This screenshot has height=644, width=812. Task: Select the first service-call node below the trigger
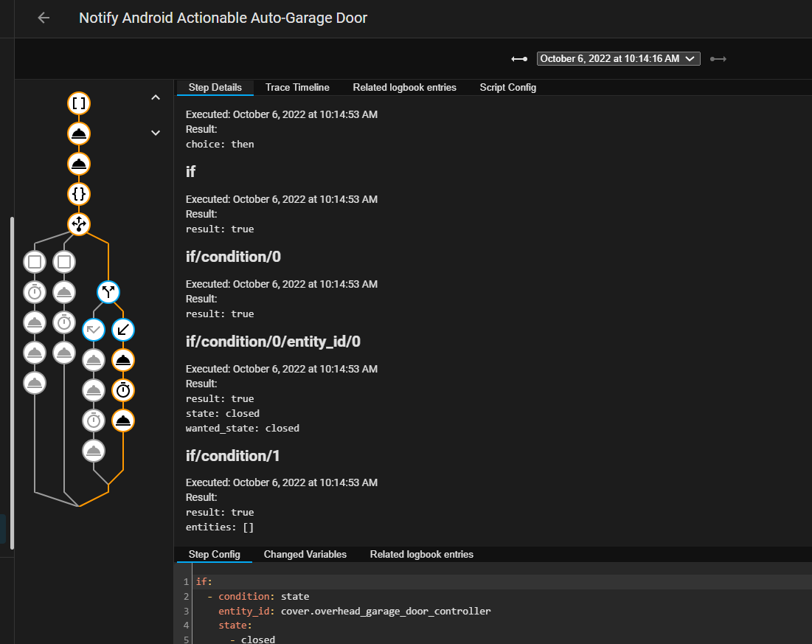click(79, 134)
